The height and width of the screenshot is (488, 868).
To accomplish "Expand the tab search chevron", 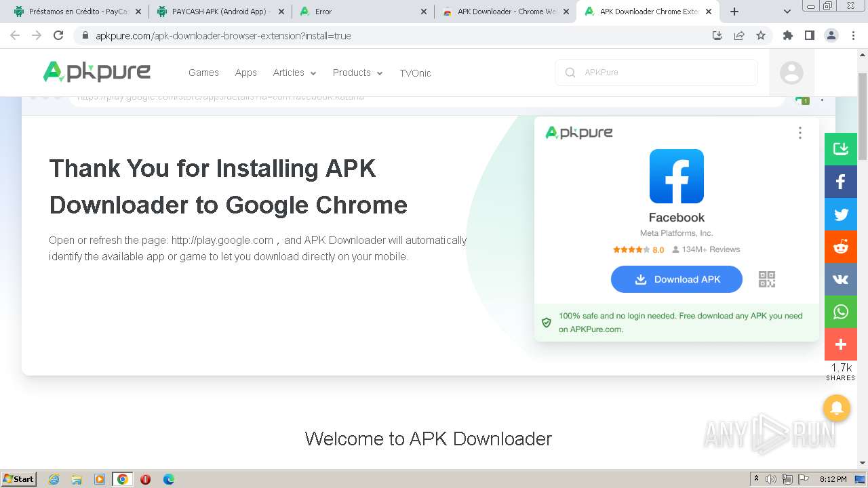I will [787, 12].
